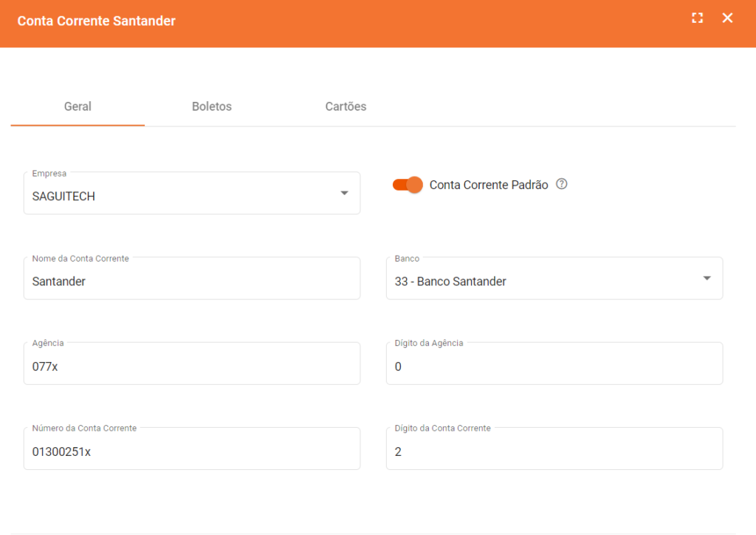Select the Dígito da Agência input
Screen dimensions: 756x535
[554, 367]
